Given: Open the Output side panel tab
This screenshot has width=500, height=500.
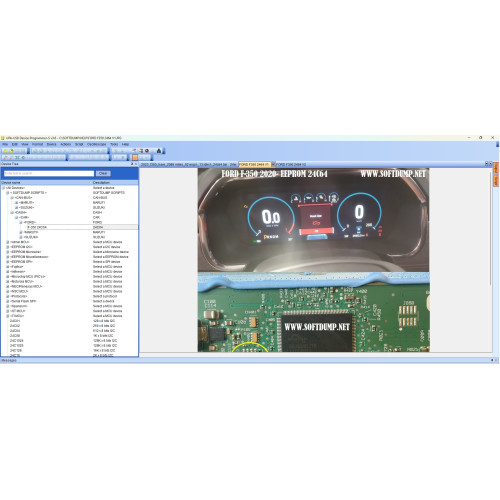Looking at the screenshot, I should pyautogui.click(x=496, y=168).
